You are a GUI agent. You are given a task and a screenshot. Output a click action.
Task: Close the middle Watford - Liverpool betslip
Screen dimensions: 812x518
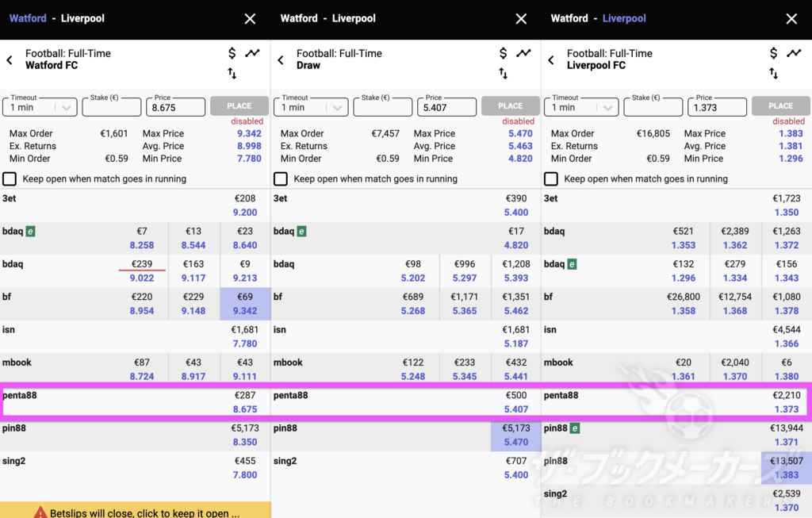(521, 18)
